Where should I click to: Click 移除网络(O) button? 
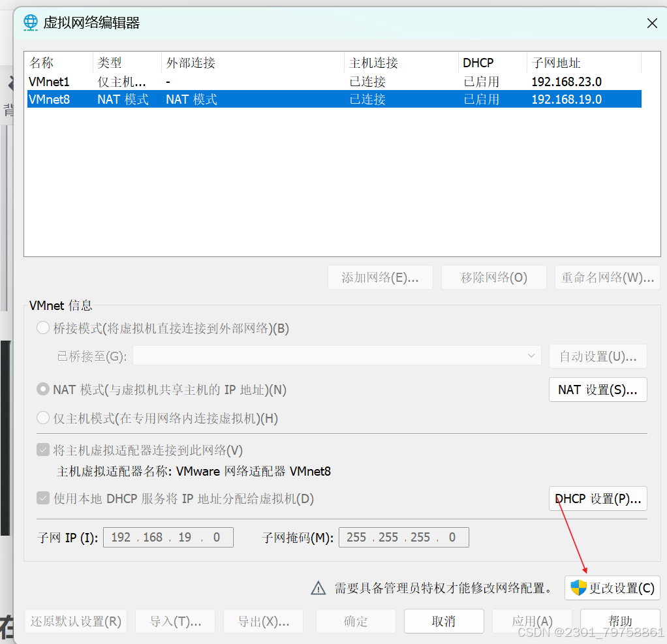[494, 277]
